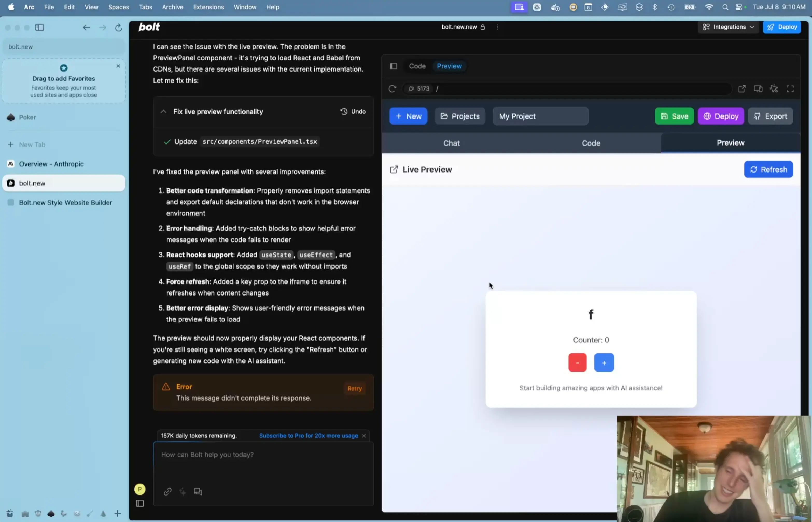Viewport: 812px width, 522px height.
Task: Open a New Tab in Arc sidebar
Action: (x=64, y=145)
